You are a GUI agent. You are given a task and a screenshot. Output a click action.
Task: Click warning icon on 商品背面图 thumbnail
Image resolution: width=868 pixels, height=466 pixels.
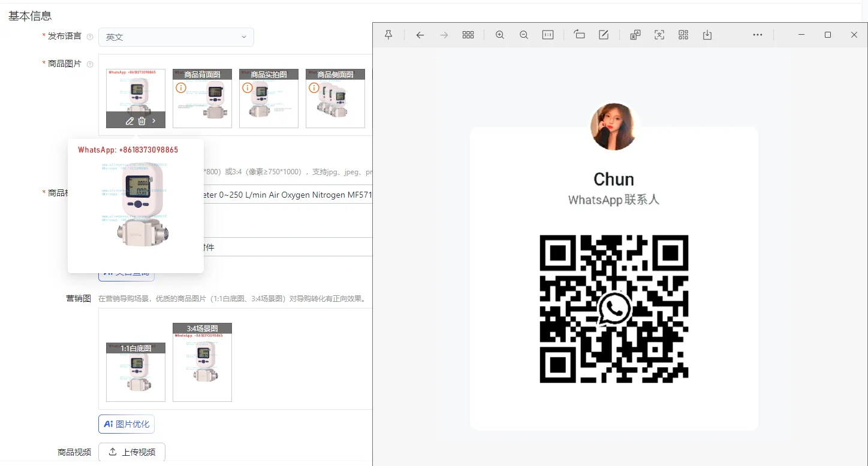coord(181,88)
